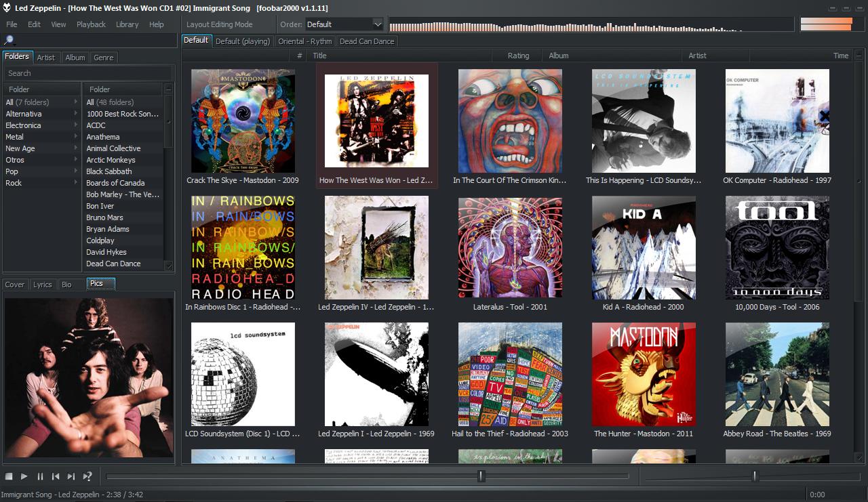Expand the Otros folder arrow

pyautogui.click(x=75, y=160)
